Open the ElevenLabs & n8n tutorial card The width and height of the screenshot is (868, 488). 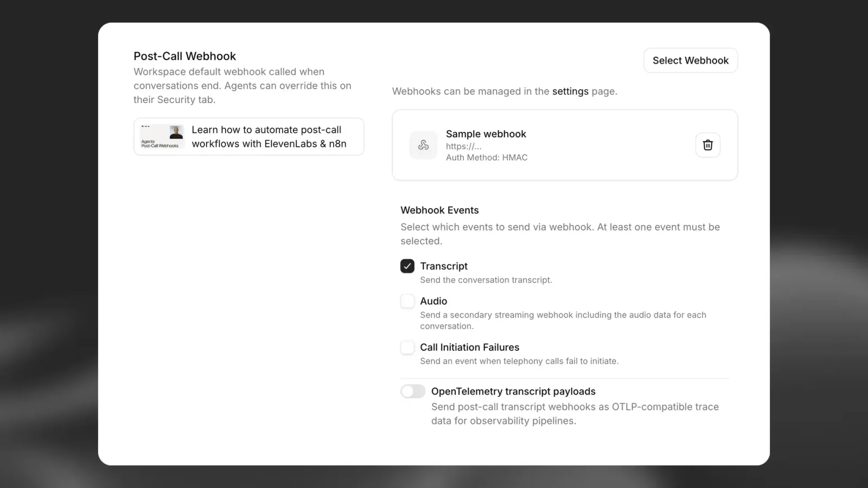coord(249,137)
